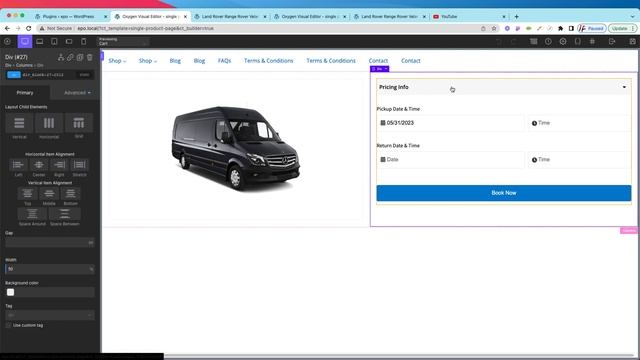The image size is (640, 360).
Task: Open Oxygen settings gear icon in top bar
Action: point(563,41)
